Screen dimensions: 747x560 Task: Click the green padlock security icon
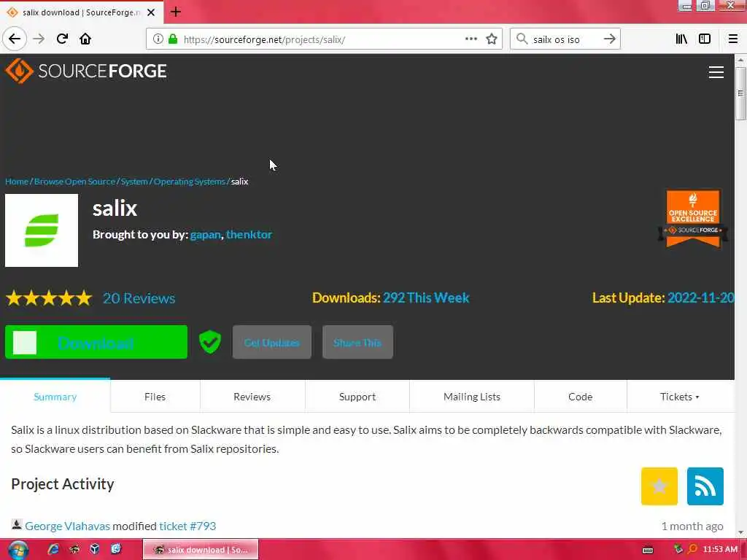pos(173,39)
